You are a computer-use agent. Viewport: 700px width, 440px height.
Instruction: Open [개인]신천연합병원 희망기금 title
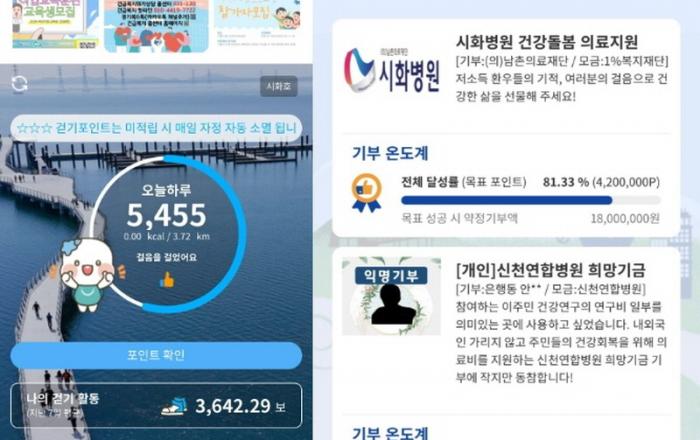click(x=550, y=270)
